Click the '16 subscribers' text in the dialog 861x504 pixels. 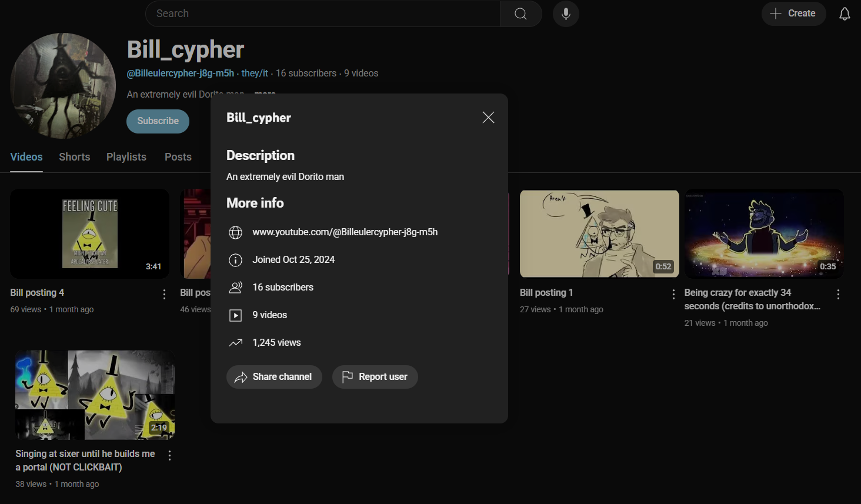(283, 288)
